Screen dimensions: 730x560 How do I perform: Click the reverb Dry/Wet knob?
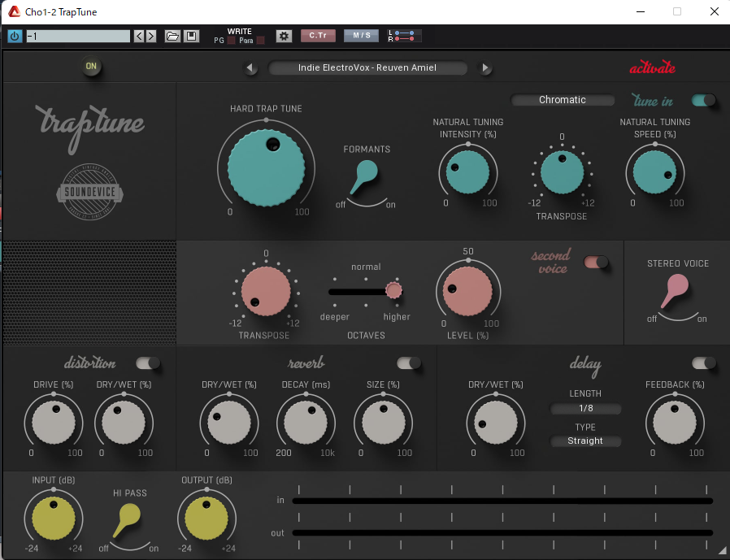pos(229,423)
